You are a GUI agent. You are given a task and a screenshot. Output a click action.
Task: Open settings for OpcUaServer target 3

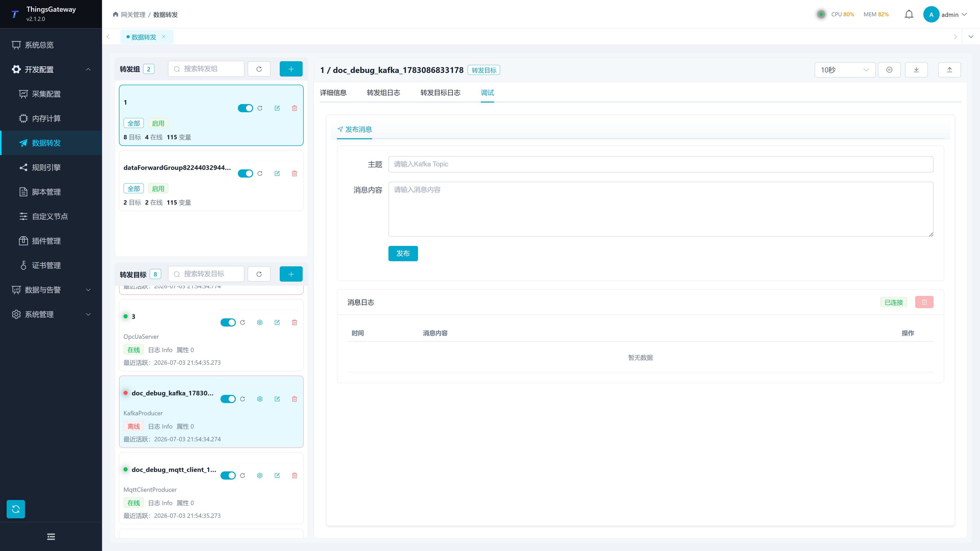[260, 322]
